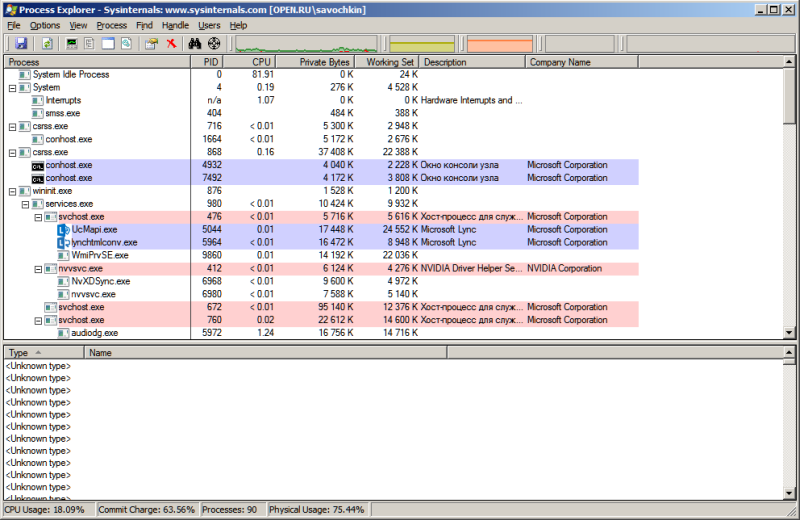Viewport: 800px width, 520px height.
Task: Click the console icon of conhost.exe 4932
Action: pos(37,165)
